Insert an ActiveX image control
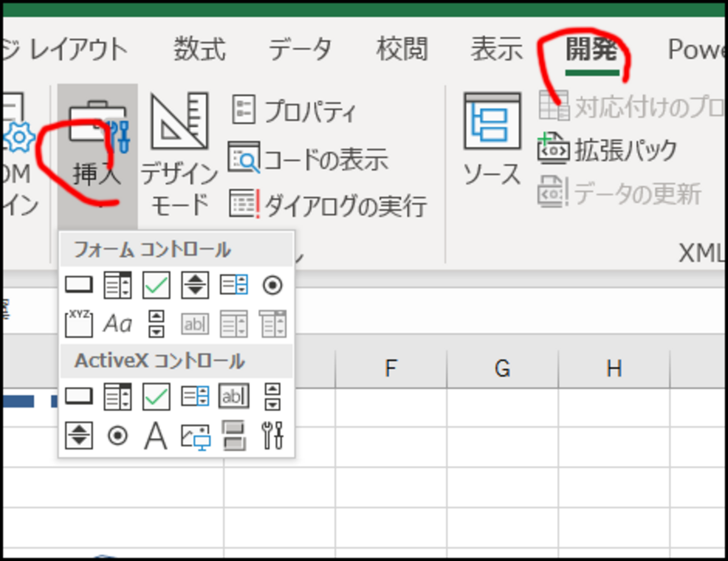The height and width of the screenshot is (561, 728). pos(194,435)
